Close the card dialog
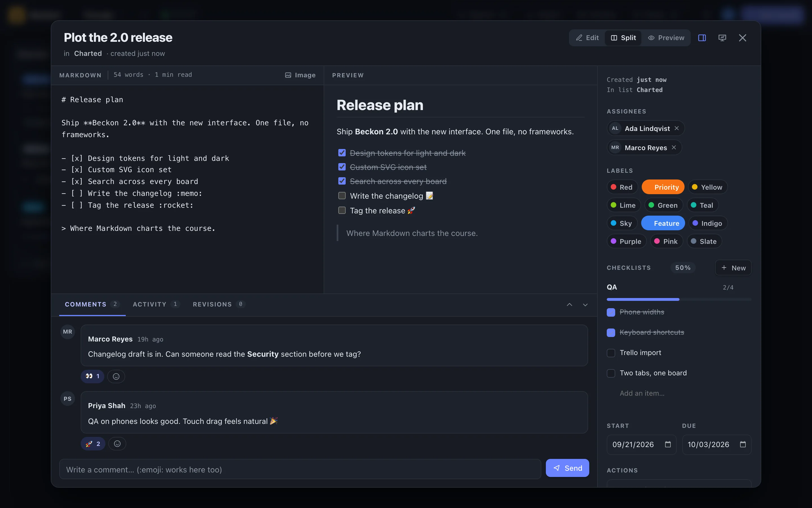Screen dimensions: 812x508 (x=743, y=38)
